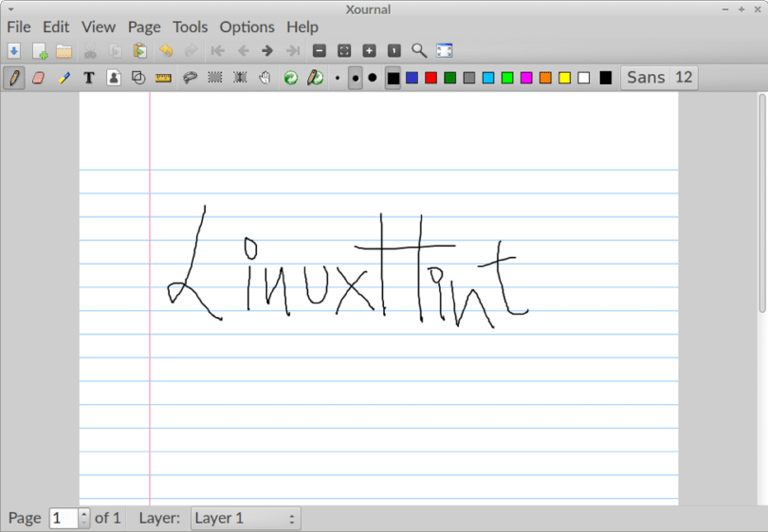Enable the shape recognizer
The height and width of the screenshot is (532, 768).
[138, 78]
